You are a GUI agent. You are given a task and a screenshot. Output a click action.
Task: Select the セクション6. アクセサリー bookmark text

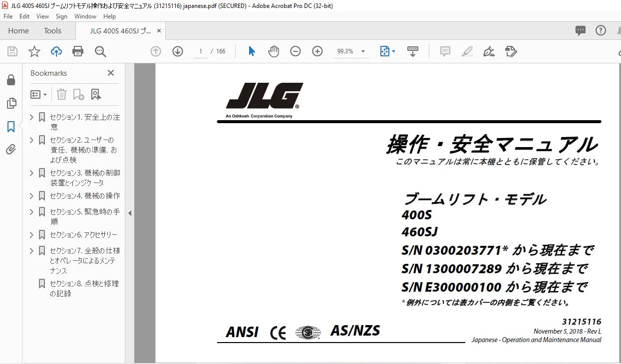tap(83, 234)
